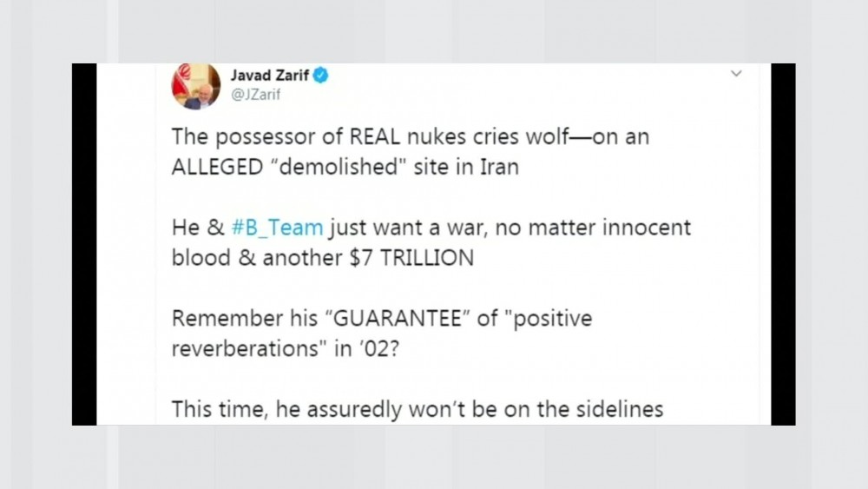Click the line starting 'Remember his GUARANTEE'
Viewport: 868px width, 489px height.
pos(381,318)
